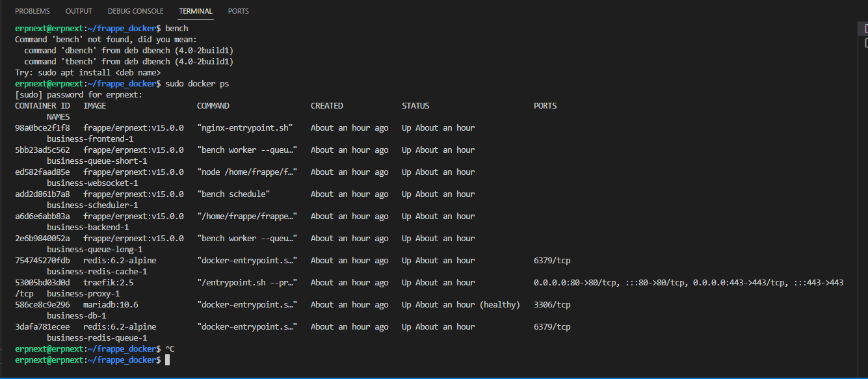The height and width of the screenshot is (379, 868).
Task: Click the STATUS column header
Action: point(415,106)
